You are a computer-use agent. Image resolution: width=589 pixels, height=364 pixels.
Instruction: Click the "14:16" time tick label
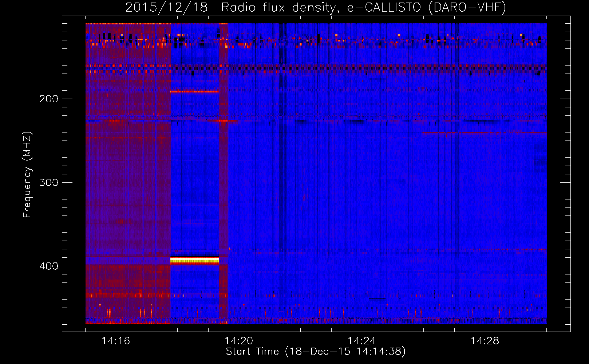pos(116,341)
